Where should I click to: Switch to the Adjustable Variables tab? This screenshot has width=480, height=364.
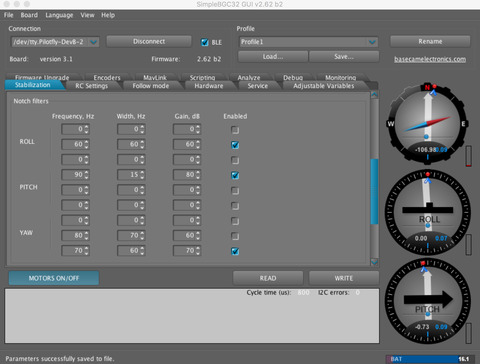click(x=324, y=86)
